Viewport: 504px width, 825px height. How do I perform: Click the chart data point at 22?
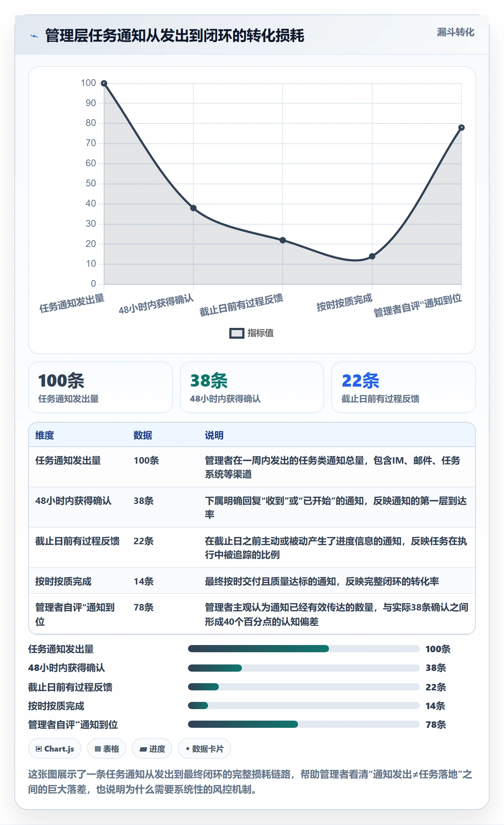[x=283, y=240]
